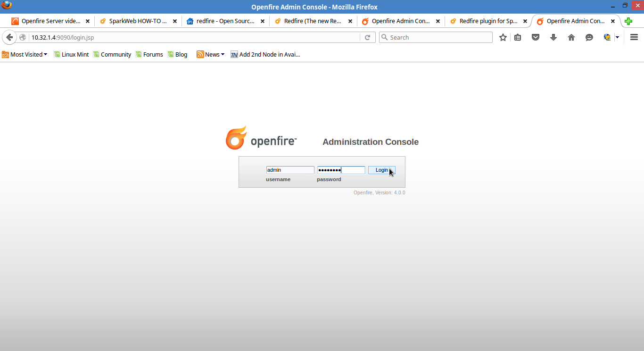Click the search magnifier icon

[x=384, y=37]
